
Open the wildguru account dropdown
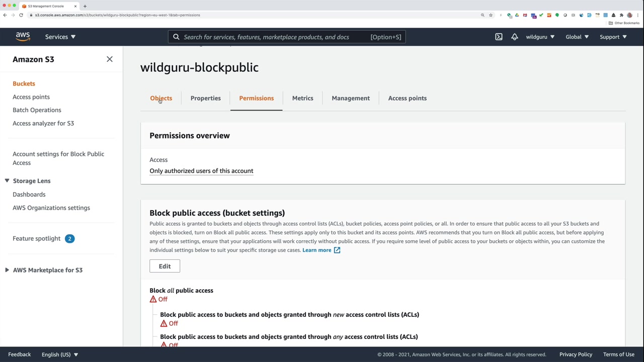click(540, 37)
